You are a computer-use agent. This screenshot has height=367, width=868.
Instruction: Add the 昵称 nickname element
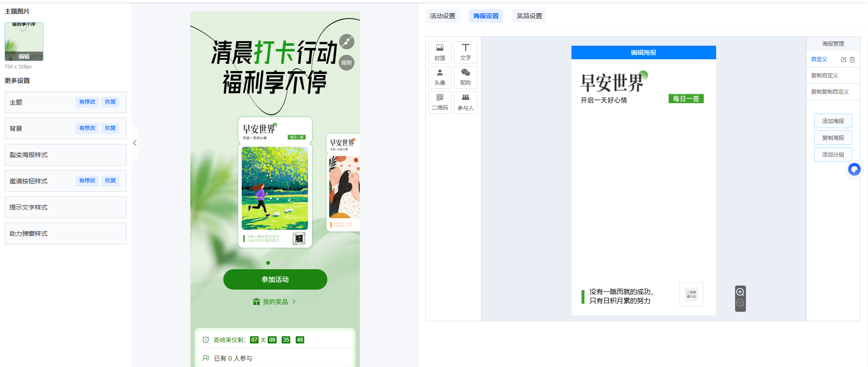click(x=465, y=77)
